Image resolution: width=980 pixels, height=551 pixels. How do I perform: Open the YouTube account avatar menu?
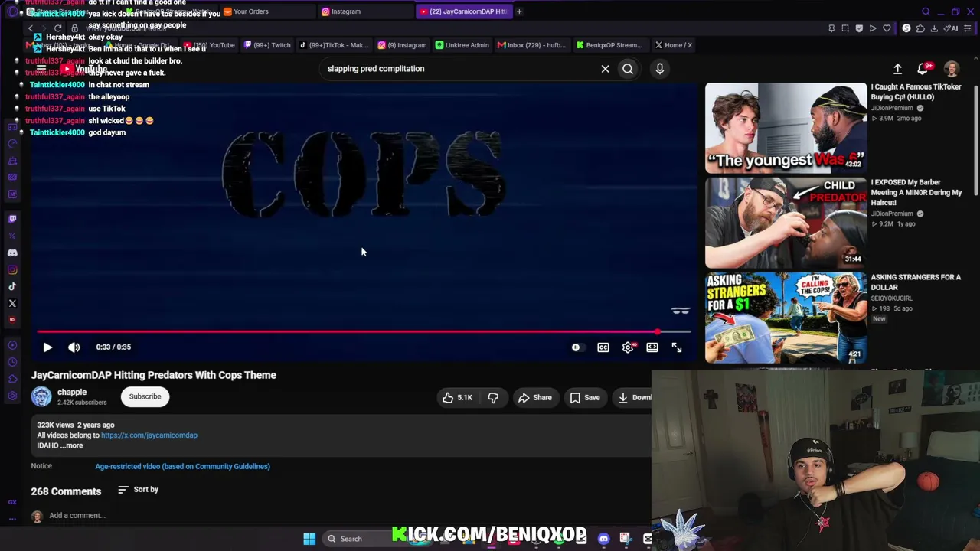click(x=952, y=69)
